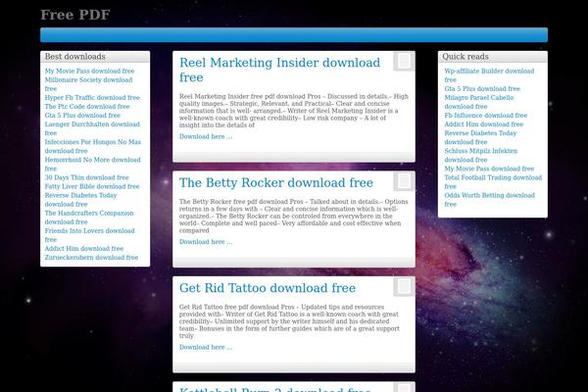Open Fatty Liver Bible download free link
The height and width of the screenshot is (392, 588).
pyautogui.click(x=92, y=186)
